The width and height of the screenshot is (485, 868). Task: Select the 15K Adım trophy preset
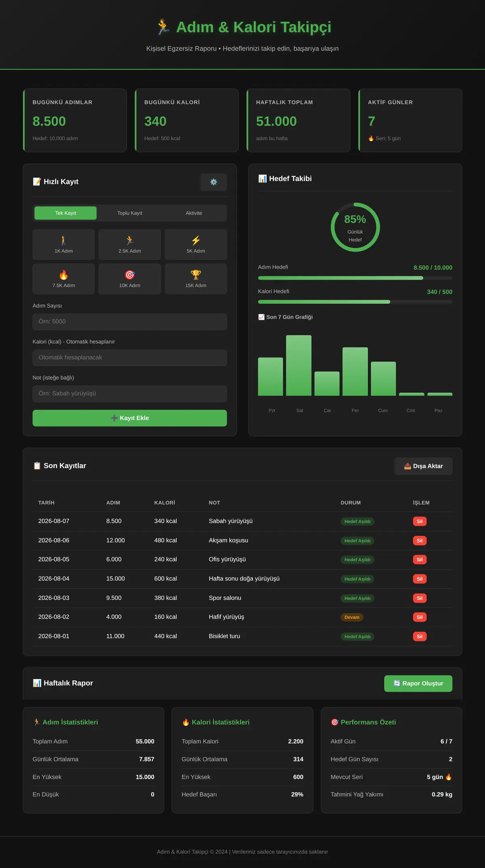pyautogui.click(x=196, y=279)
